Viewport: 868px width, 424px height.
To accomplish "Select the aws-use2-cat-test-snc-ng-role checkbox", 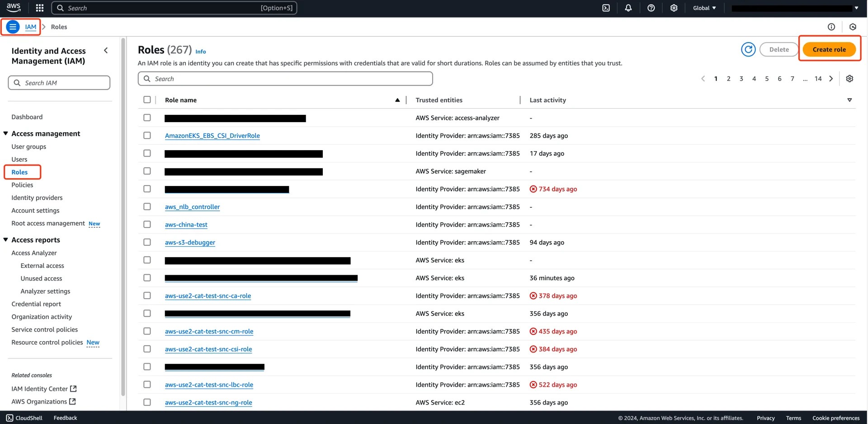I will [x=147, y=402].
